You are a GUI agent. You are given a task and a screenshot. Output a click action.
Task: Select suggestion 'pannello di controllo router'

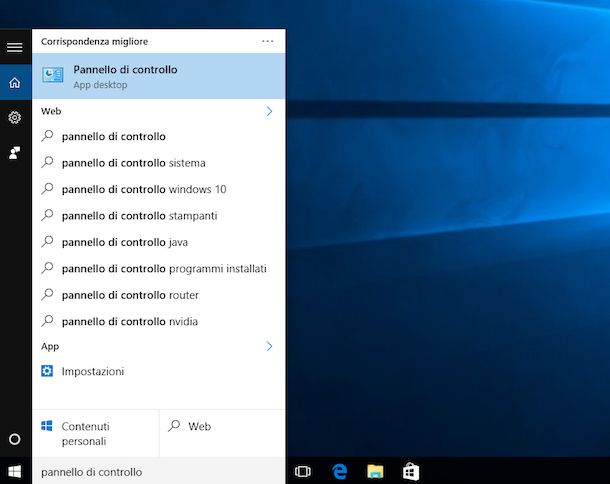pos(159,295)
